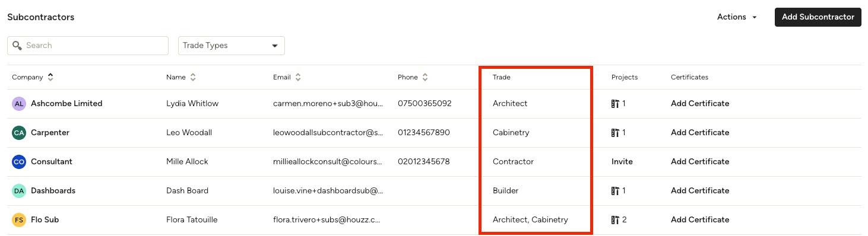The height and width of the screenshot is (236, 868).
Task: Sort table by Company column
Action: point(50,77)
